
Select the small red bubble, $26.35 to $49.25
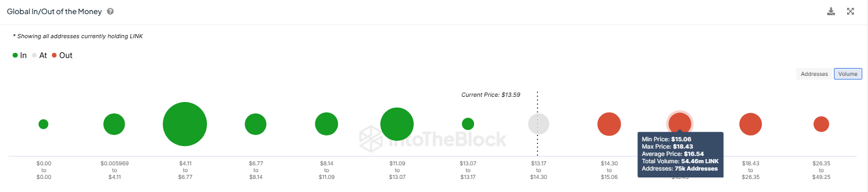821,124
